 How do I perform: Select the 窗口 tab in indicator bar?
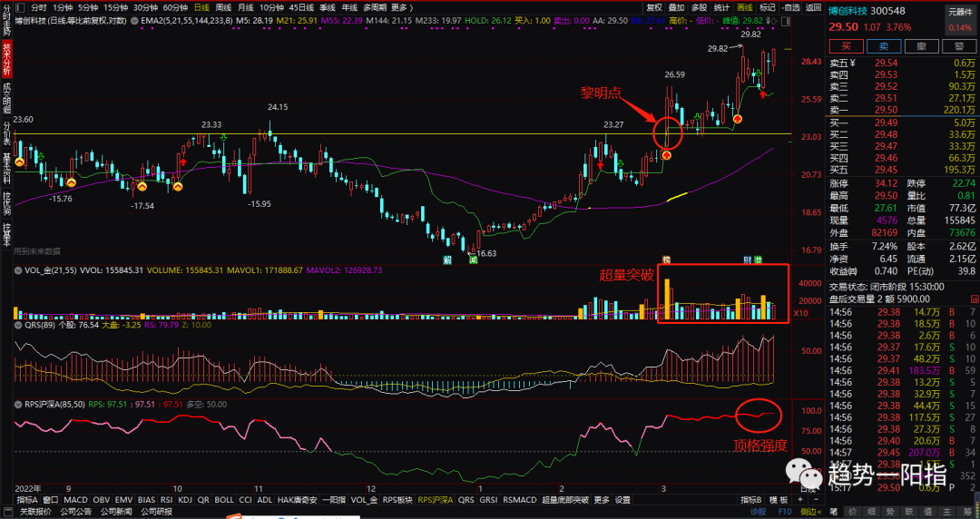point(50,500)
